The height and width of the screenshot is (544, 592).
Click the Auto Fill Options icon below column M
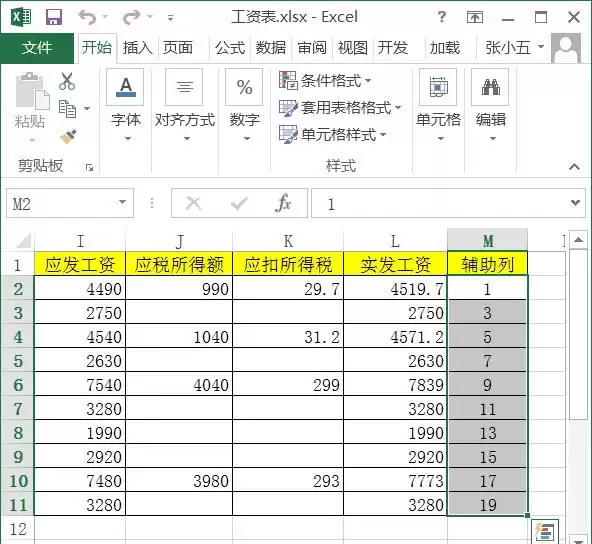click(x=545, y=532)
